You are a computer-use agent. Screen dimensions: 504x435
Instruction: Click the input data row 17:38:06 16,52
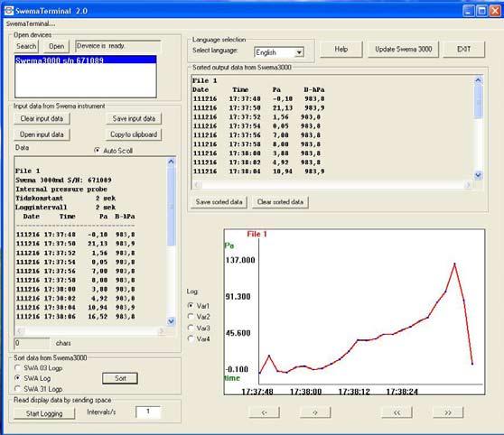tap(76, 317)
